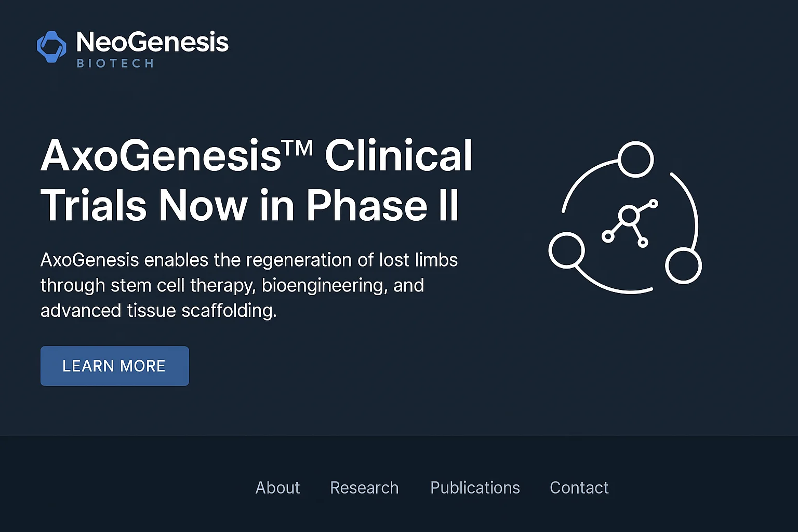Screen dimensions: 798x532
Task: Click the LEARN MORE button
Action: pos(114,366)
